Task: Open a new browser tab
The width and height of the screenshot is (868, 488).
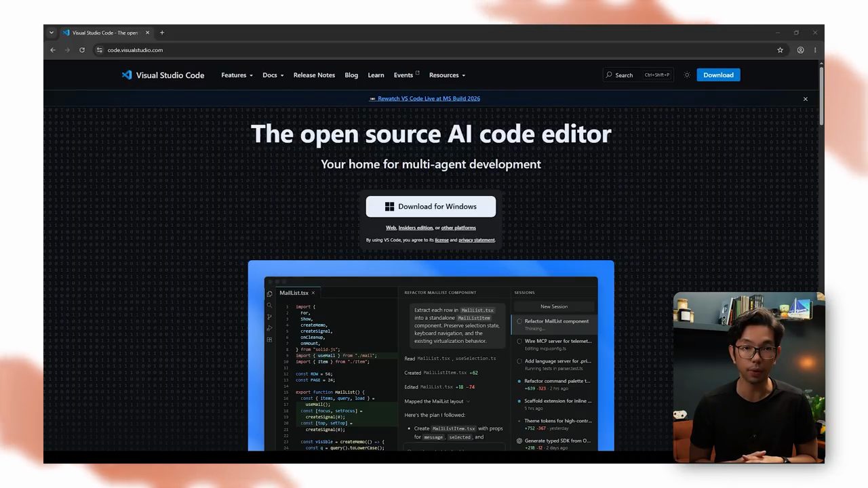Action: coord(162,33)
